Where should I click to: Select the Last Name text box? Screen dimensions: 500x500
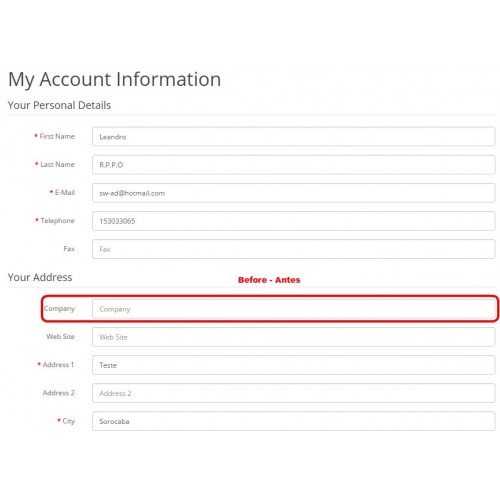coord(293,165)
